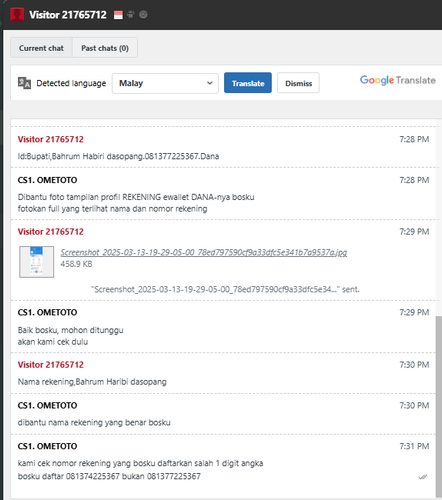This screenshot has height=500, width=442.
Task: Click the 7:30 PM timestamp on 'Nama rekening' message
Action: coord(414,365)
